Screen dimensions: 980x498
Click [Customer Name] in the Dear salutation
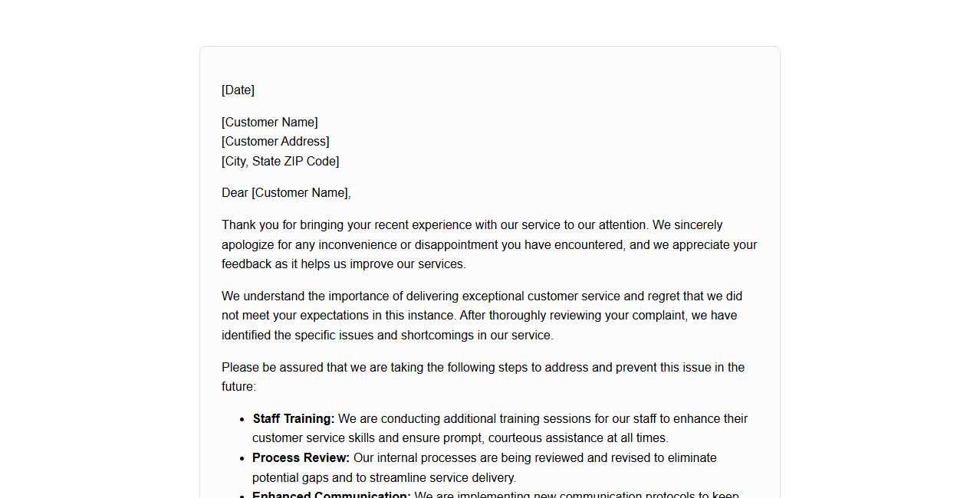point(299,193)
